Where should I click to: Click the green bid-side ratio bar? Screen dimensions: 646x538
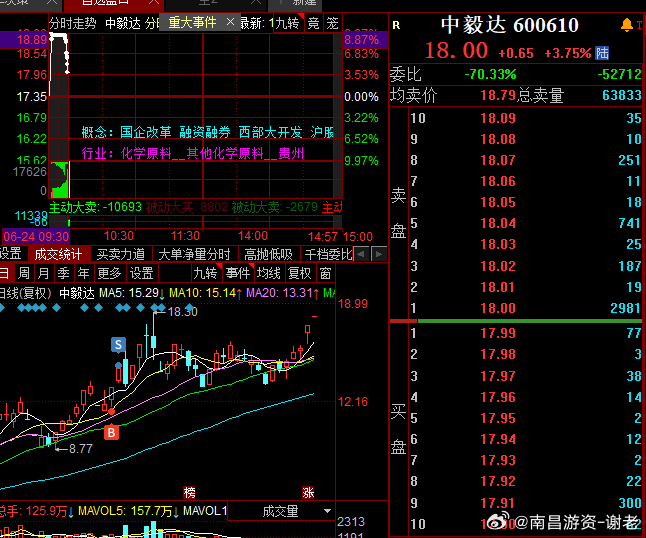click(x=529, y=321)
